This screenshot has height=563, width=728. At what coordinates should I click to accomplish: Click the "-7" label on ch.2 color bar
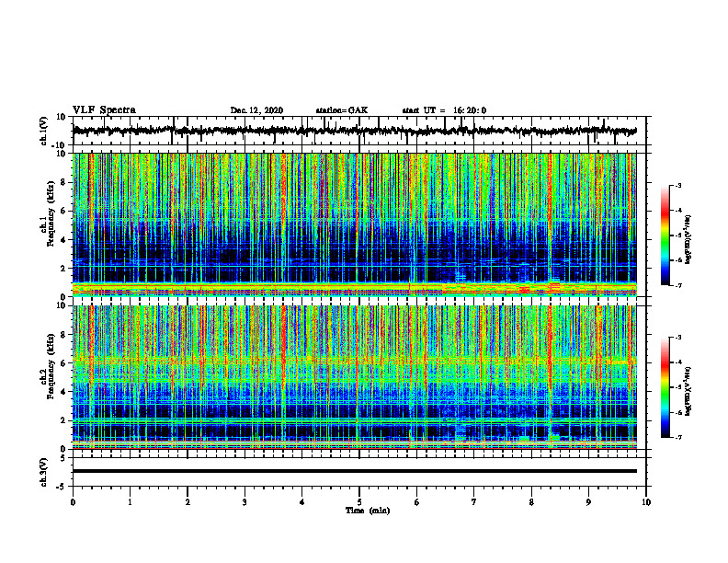click(677, 437)
